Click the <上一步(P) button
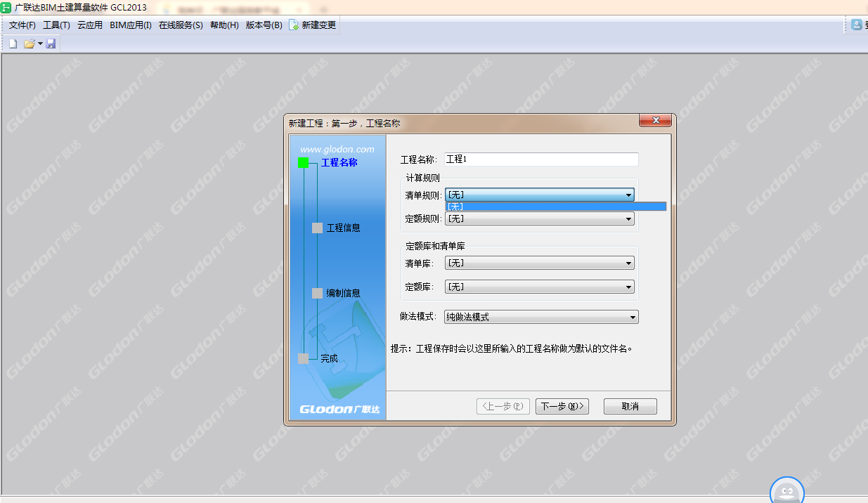 (503, 406)
